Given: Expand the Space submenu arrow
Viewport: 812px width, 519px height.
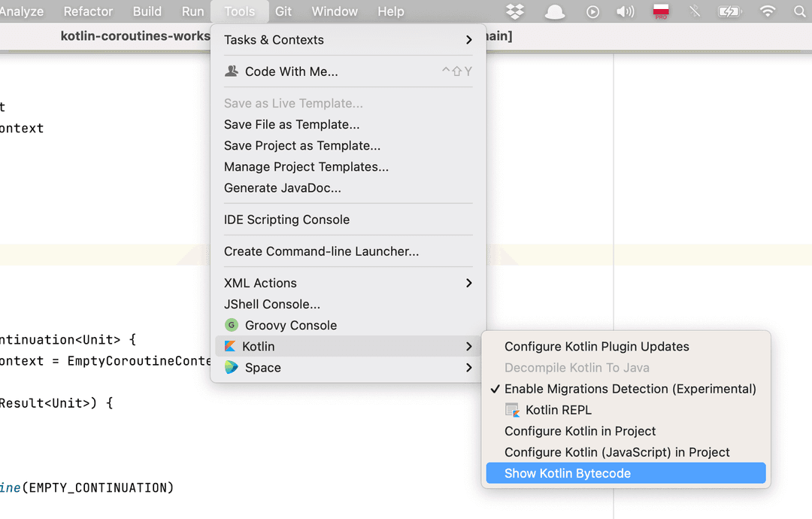Looking at the screenshot, I should tap(469, 368).
